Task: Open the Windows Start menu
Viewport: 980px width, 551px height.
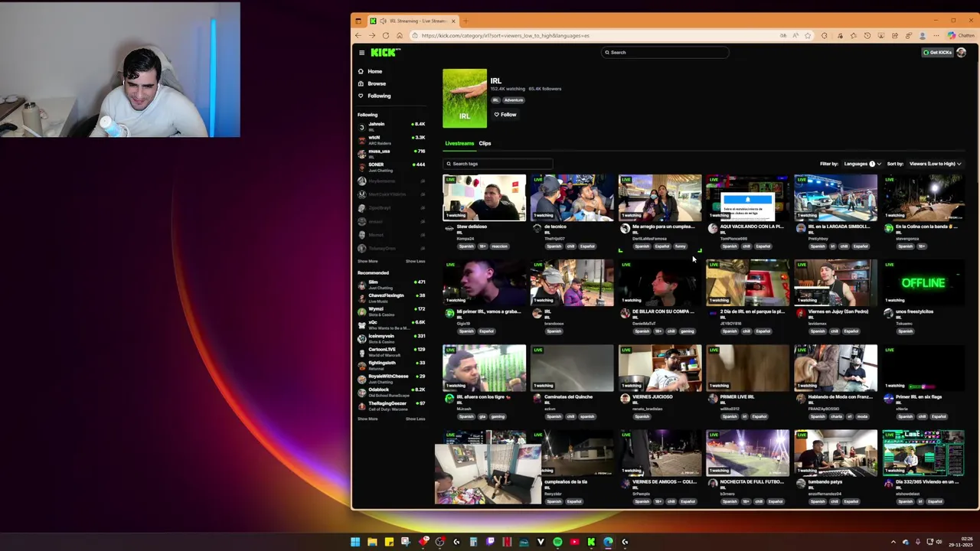Action: click(355, 542)
